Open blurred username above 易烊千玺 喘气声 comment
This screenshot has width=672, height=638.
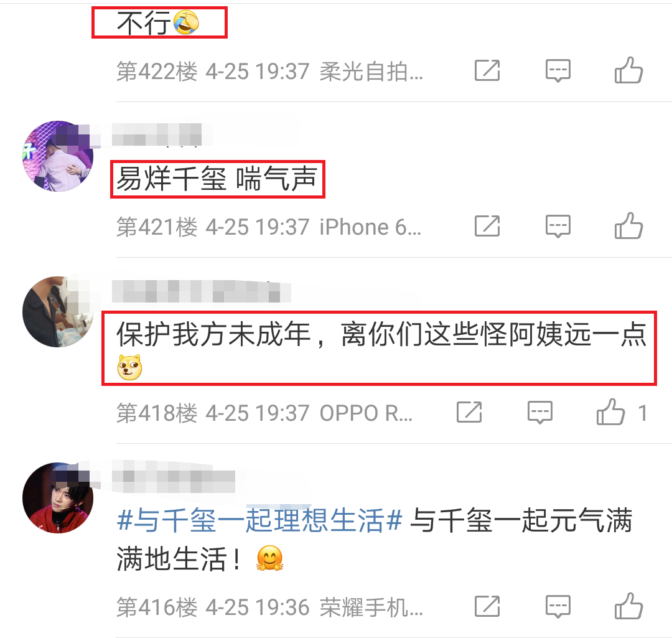click(157, 134)
